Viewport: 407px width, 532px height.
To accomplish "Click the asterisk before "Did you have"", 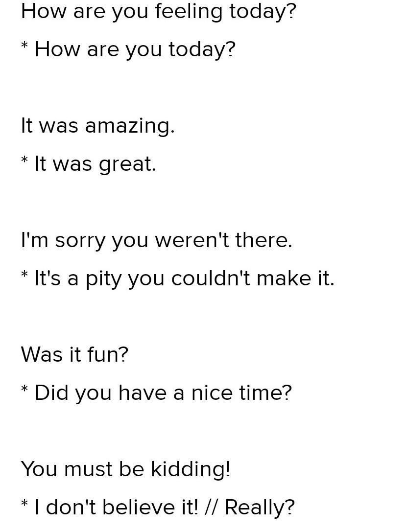I will [x=24, y=390].
